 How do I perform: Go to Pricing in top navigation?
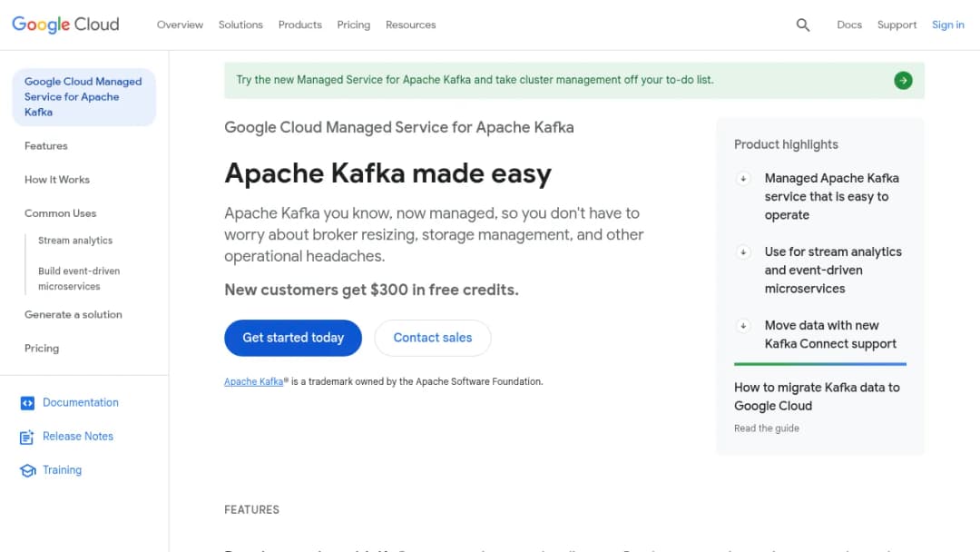354,25
